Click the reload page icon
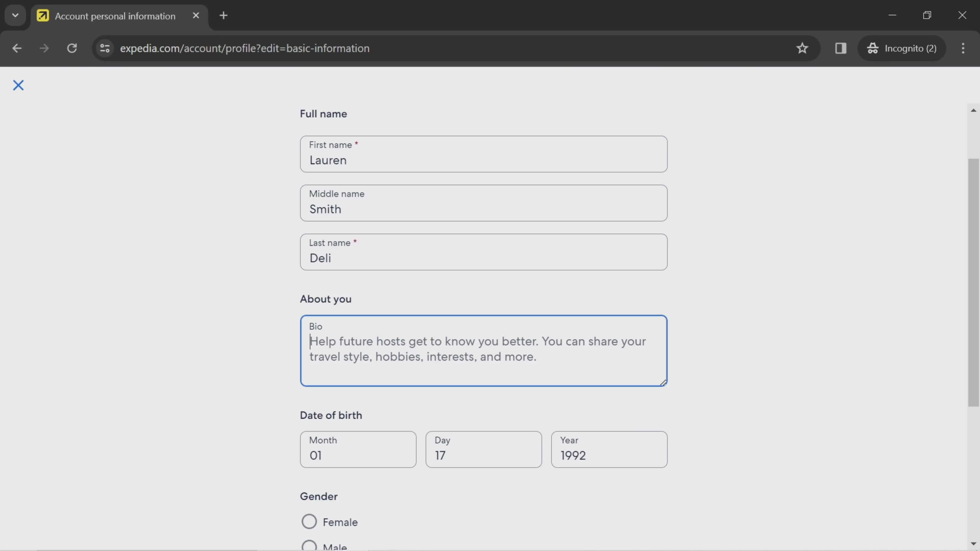This screenshot has height=551, width=980. coord(72,48)
